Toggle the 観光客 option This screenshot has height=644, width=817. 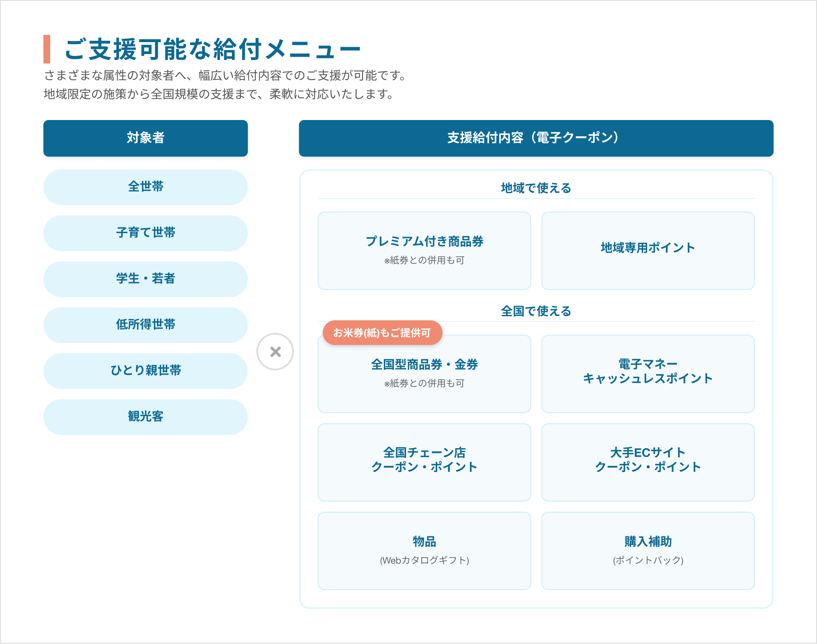[x=145, y=417]
